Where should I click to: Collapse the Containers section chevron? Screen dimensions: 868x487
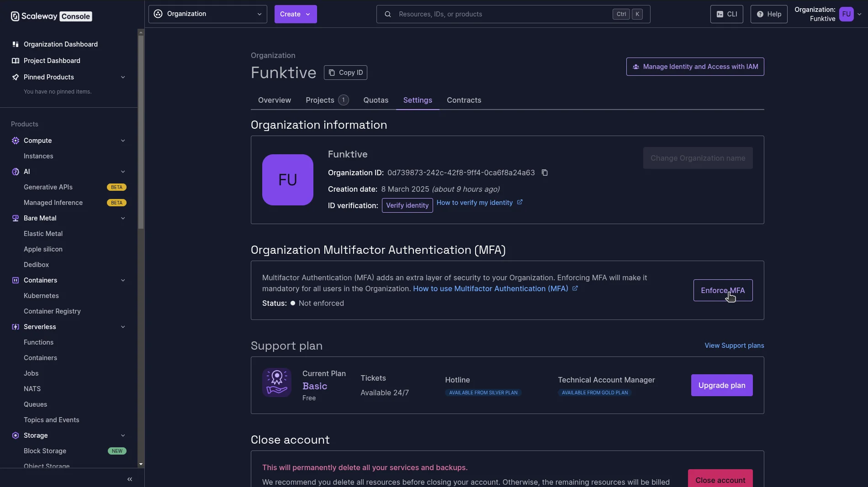pyautogui.click(x=123, y=280)
